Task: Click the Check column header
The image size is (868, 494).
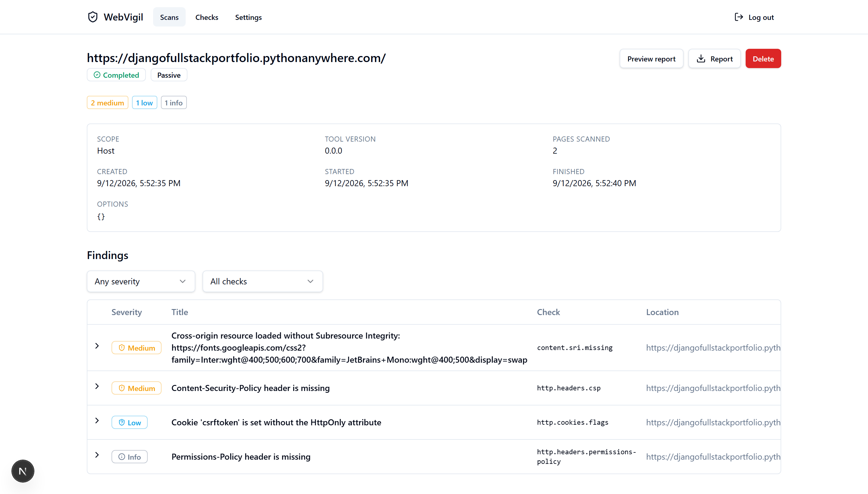Action: (x=548, y=312)
